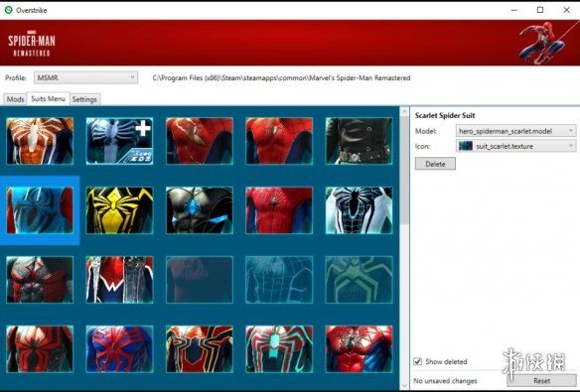The width and height of the screenshot is (580, 392).
Task: Choose the white suit with black spider
Action: [359, 210]
